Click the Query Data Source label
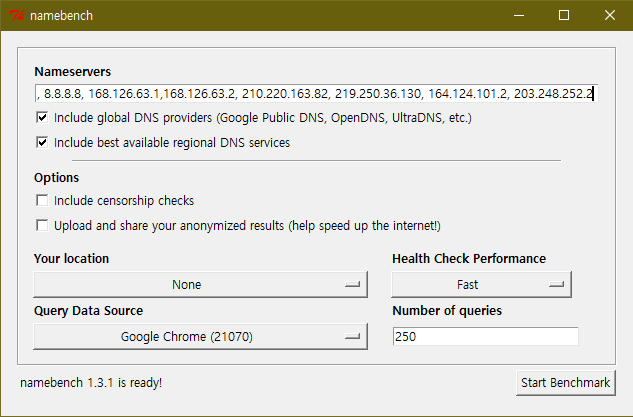 (88, 311)
